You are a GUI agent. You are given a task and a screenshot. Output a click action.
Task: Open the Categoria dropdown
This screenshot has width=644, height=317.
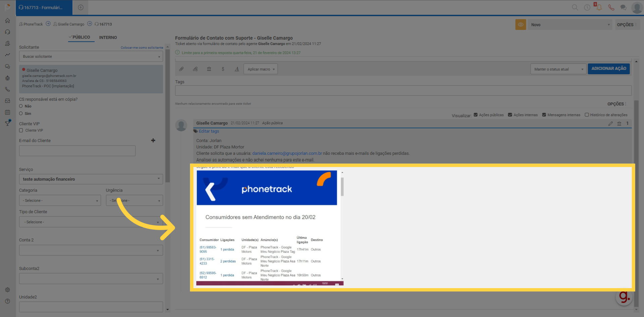[x=60, y=200]
